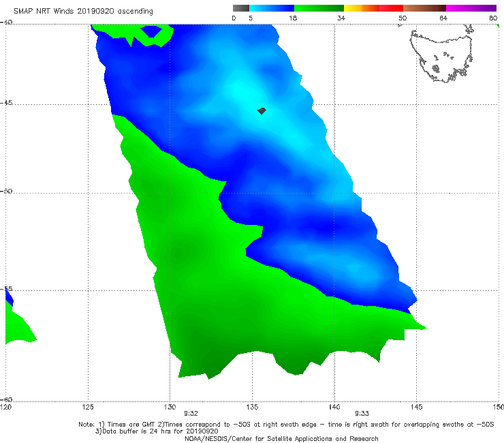The image size is (504, 443).
Task: Click the latitude label "-40"
Action: point(6,22)
